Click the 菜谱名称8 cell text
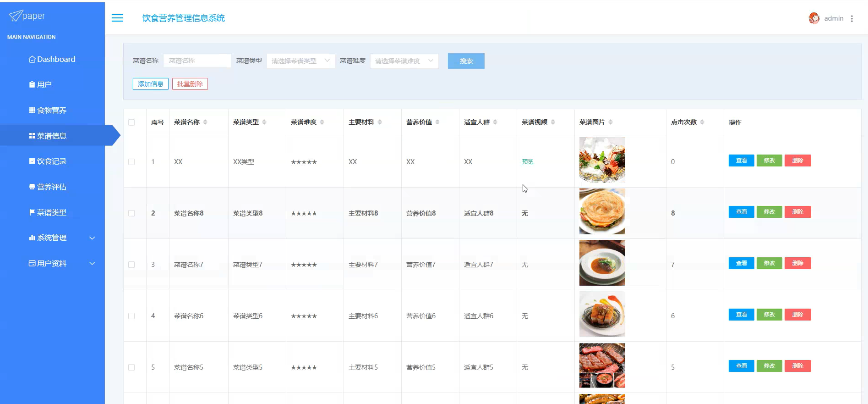Image resolution: width=868 pixels, height=404 pixels. 189,213
